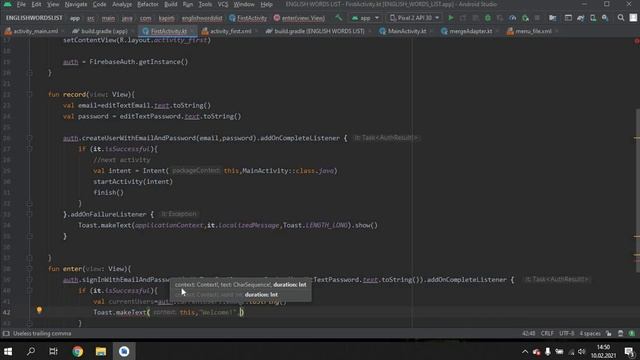Open the AVD Manager icon
This screenshot has width=640, height=360.
click(593, 18)
